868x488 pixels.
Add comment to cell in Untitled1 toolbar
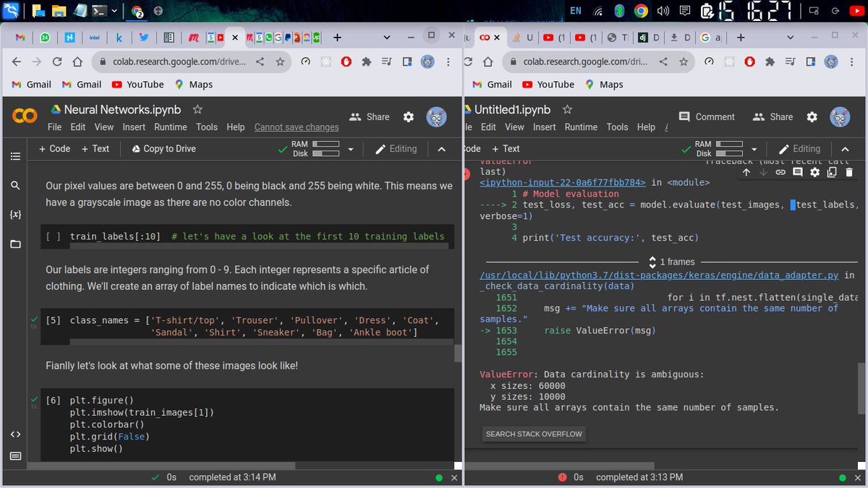798,172
